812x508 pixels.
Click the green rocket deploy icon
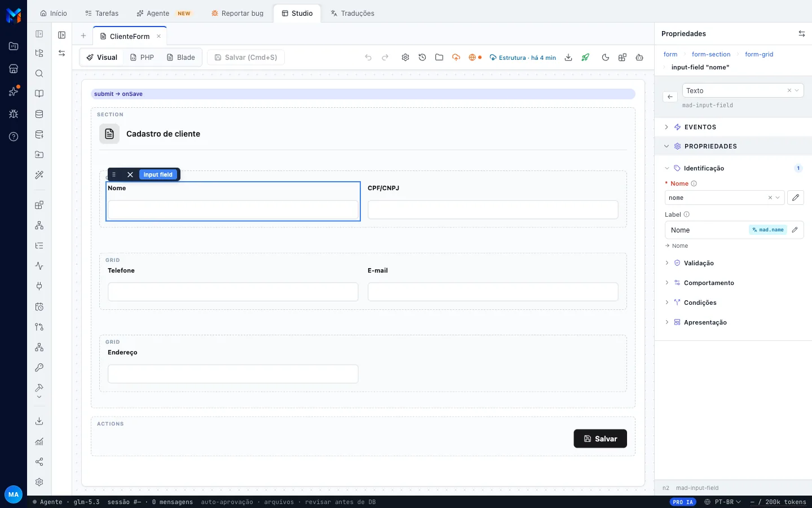click(585, 58)
